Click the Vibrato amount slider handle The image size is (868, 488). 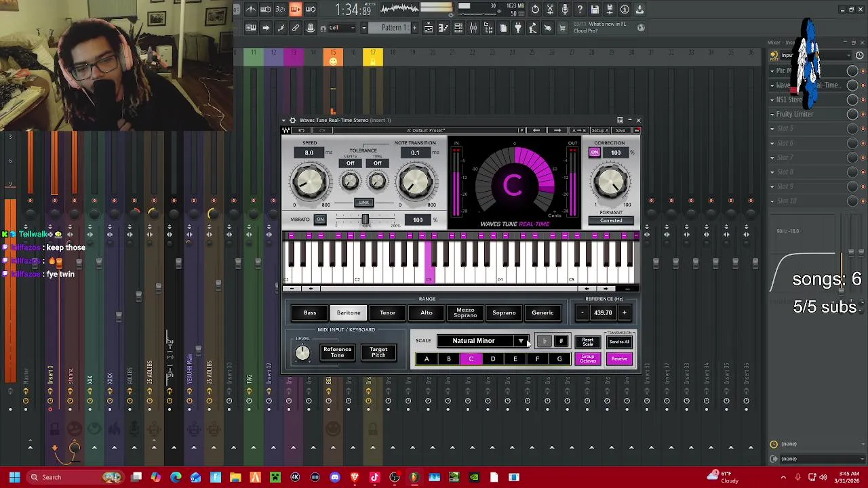point(365,220)
